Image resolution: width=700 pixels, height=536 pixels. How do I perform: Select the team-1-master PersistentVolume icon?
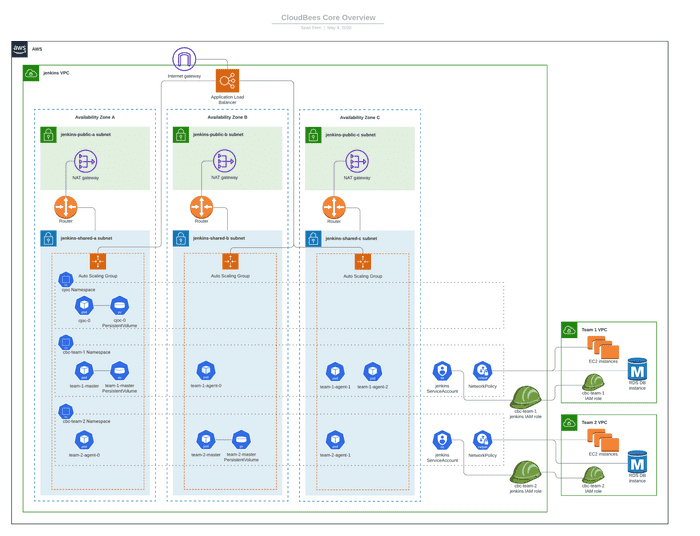click(119, 371)
